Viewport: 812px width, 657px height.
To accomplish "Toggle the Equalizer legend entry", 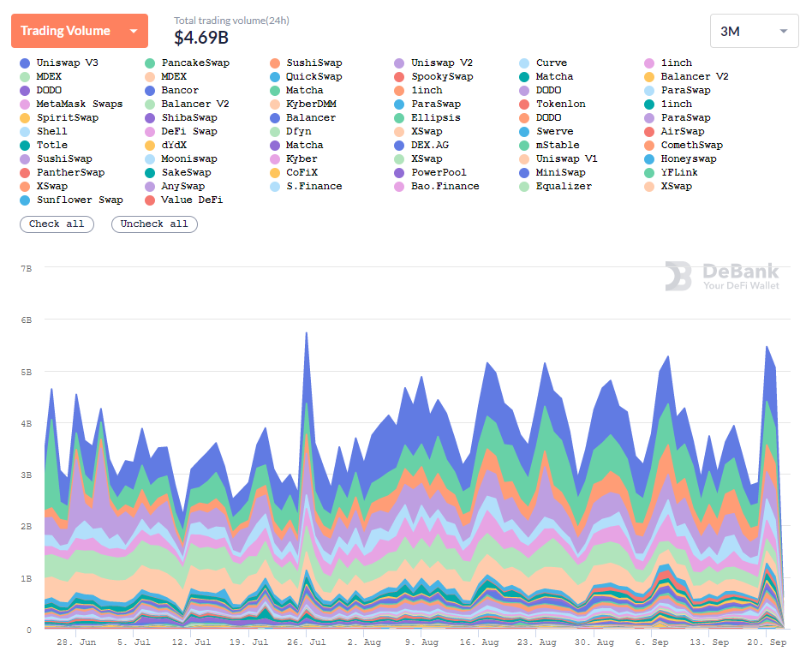I will click(556, 187).
